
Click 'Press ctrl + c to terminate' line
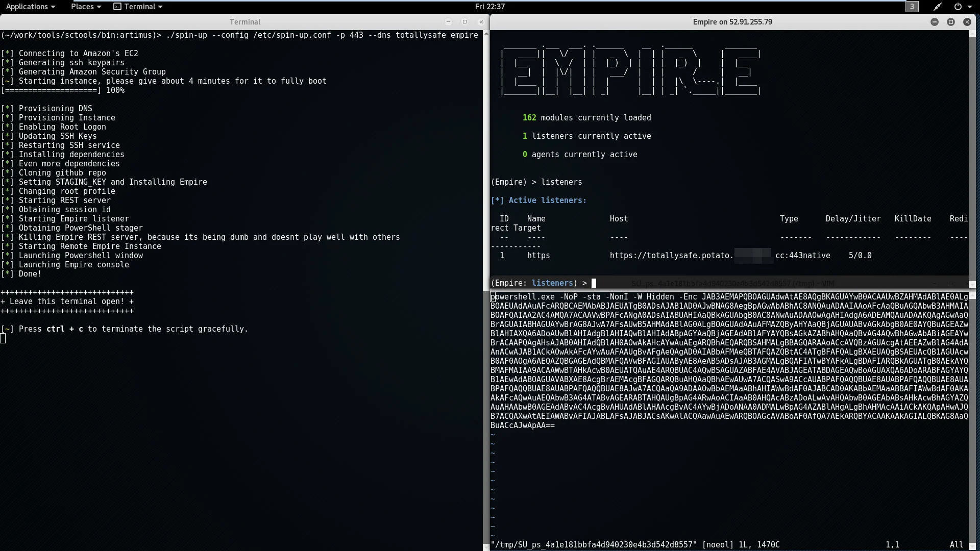pos(125,329)
